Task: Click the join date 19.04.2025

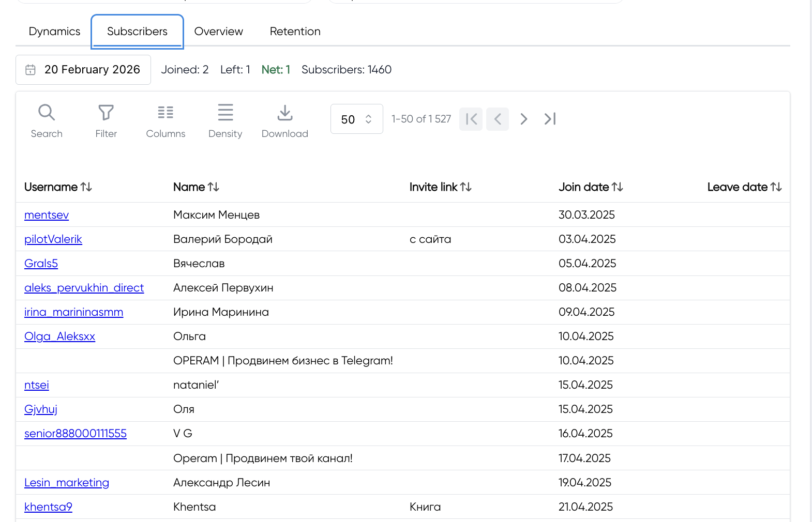Action: pyautogui.click(x=585, y=483)
